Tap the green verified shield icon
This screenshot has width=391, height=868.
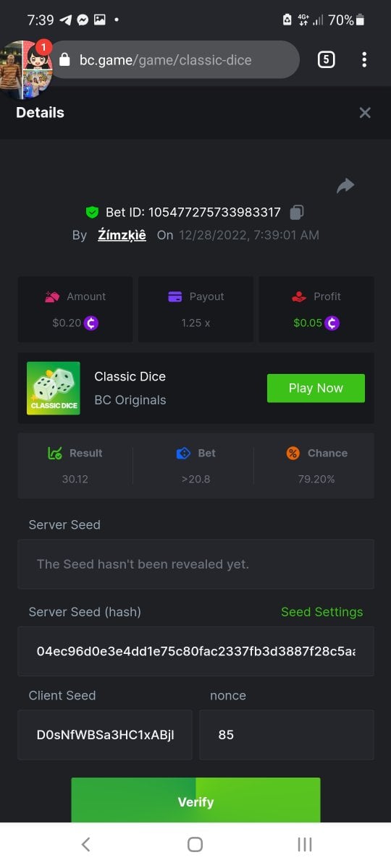pos(92,212)
